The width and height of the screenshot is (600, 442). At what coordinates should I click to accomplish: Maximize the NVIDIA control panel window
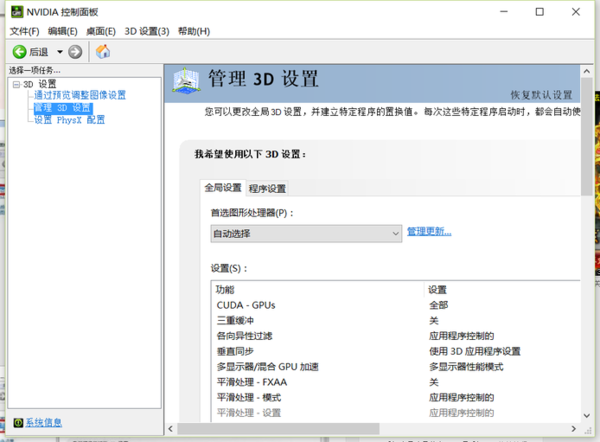point(540,12)
